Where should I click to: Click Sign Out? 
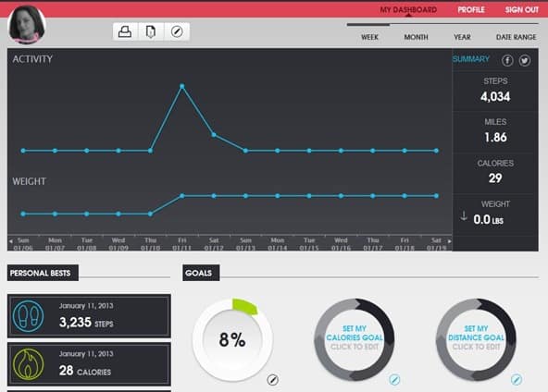(522, 10)
